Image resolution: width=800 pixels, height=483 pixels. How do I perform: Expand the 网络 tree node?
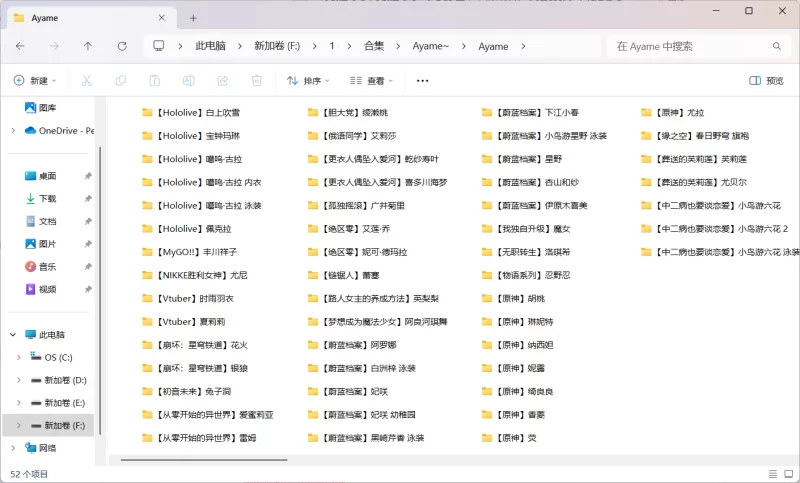(x=13, y=448)
